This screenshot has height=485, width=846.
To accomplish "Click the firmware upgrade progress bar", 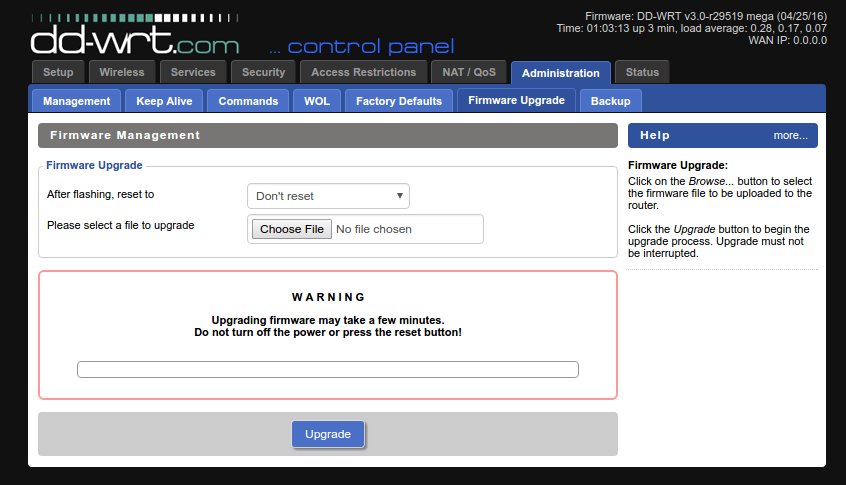I will coord(328,370).
